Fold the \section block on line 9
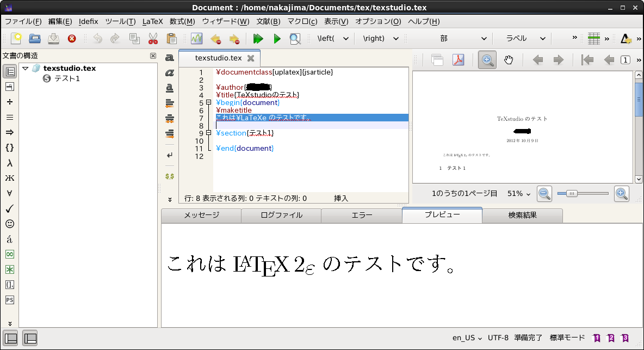Screen dimensions: 644x350 point(209,133)
